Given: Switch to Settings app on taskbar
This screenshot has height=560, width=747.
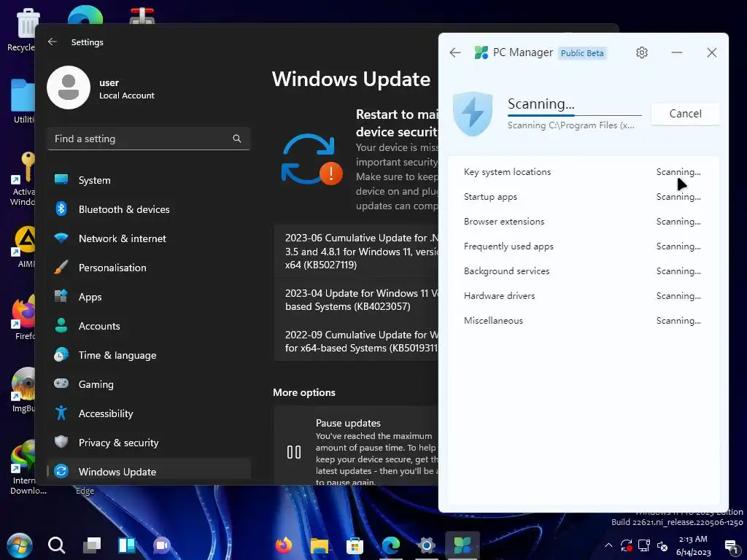Looking at the screenshot, I should 426,545.
